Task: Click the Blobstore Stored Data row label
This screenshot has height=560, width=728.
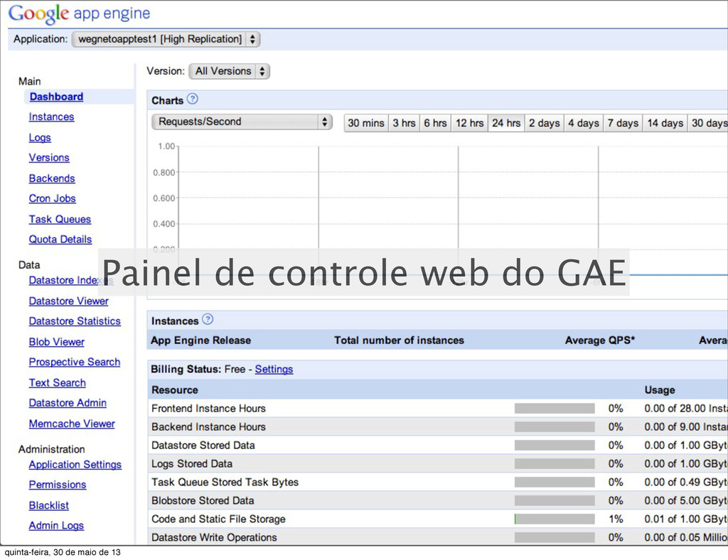Action: (203, 500)
